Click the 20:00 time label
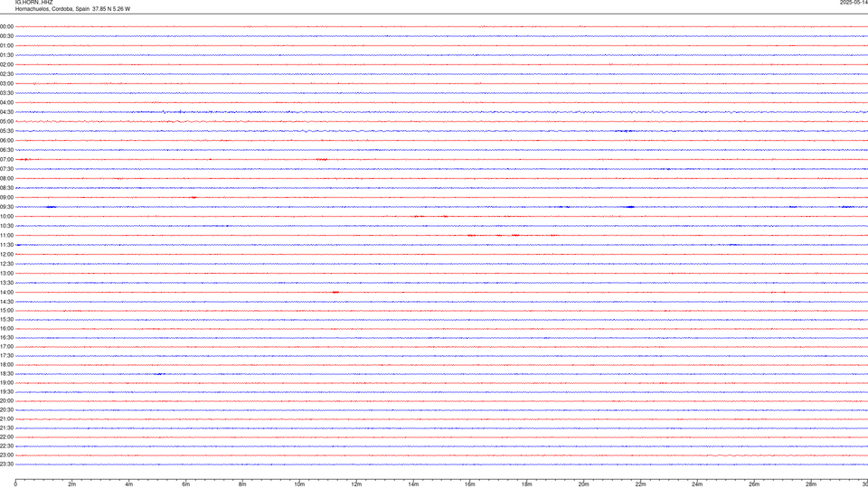868x488 pixels. (x=6, y=400)
